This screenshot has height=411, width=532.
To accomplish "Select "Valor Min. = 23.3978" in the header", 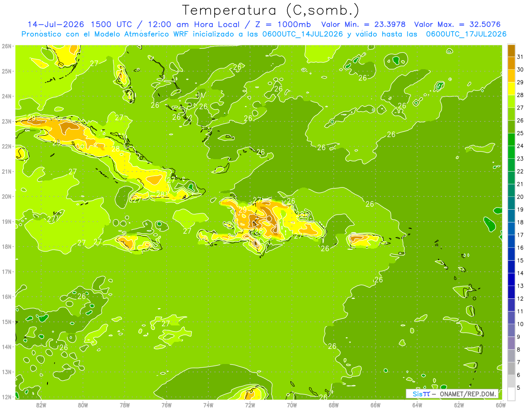I will (364, 24).
